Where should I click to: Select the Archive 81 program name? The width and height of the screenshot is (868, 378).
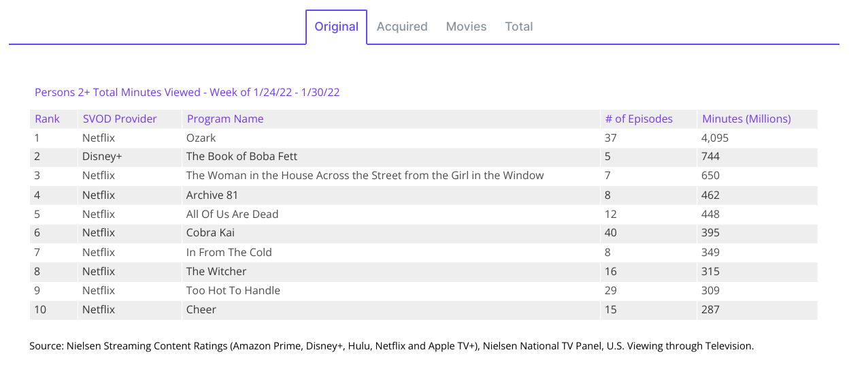(212, 195)
